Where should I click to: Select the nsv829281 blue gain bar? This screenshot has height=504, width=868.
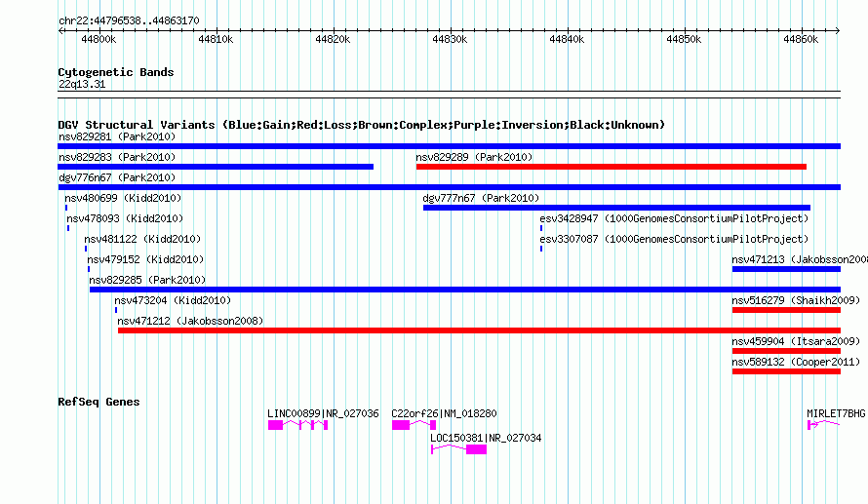pyautogui.click(x=449, y=146)
